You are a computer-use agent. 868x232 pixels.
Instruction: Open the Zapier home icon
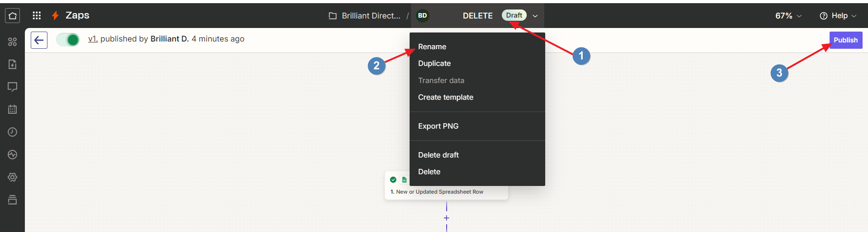click(x=12, y=15)
